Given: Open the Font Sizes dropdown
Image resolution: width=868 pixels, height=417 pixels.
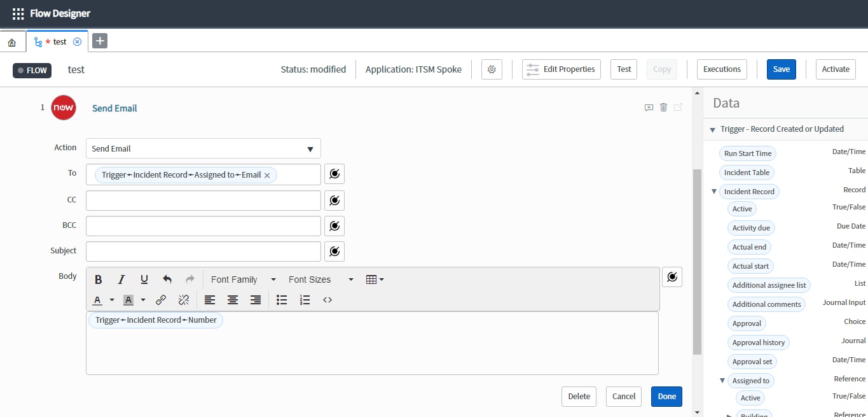Looking at the screenshot, I should (320, 279).
